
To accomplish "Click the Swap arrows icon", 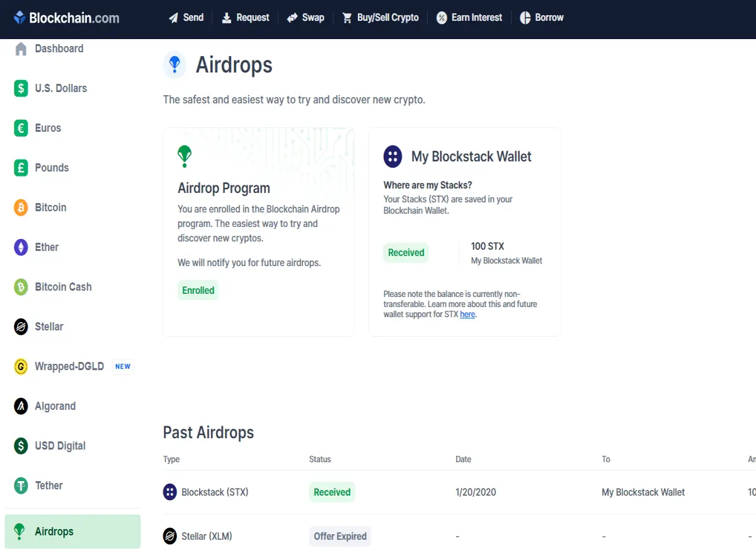I will (292, 18).
